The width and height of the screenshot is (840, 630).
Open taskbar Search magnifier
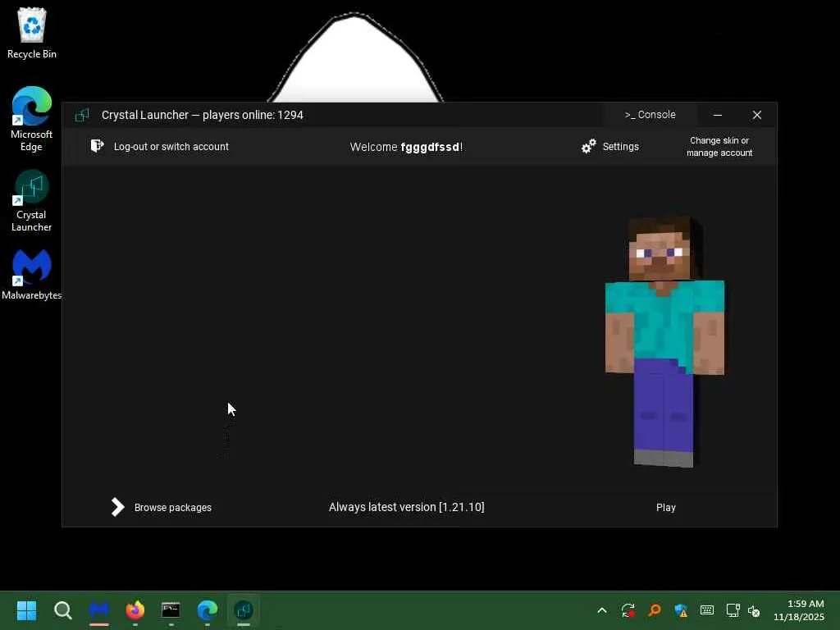point(62,609)
